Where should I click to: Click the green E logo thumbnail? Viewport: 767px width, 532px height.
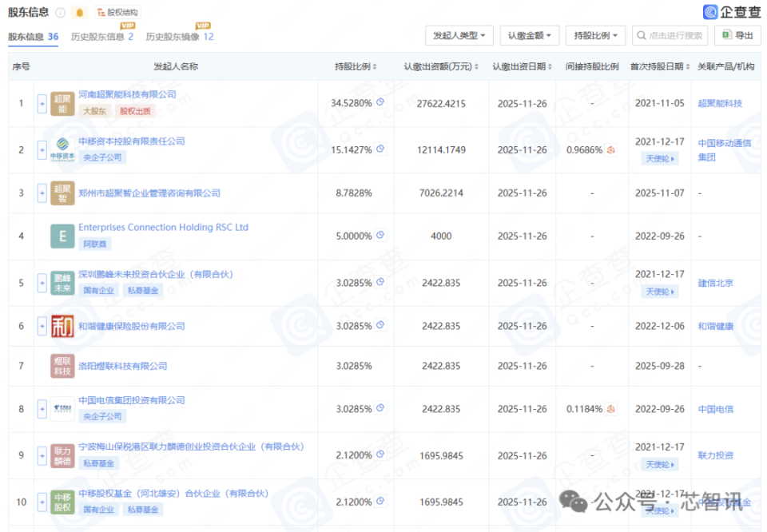62,236
